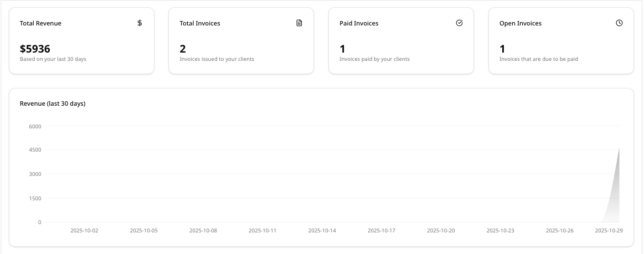Select the Total Revenue card title
Viewport: 644px width, 254px height.
point(40,24)
